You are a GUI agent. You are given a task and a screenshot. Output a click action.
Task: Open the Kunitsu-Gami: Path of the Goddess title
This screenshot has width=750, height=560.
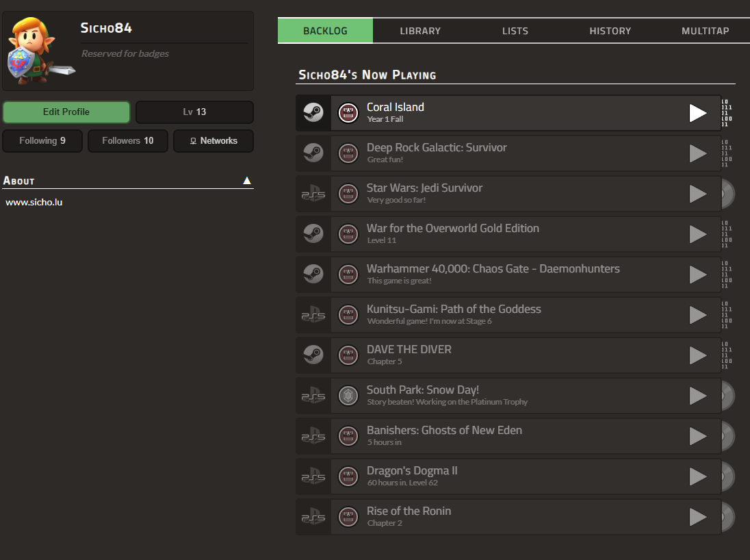click(x=454, y=309)
